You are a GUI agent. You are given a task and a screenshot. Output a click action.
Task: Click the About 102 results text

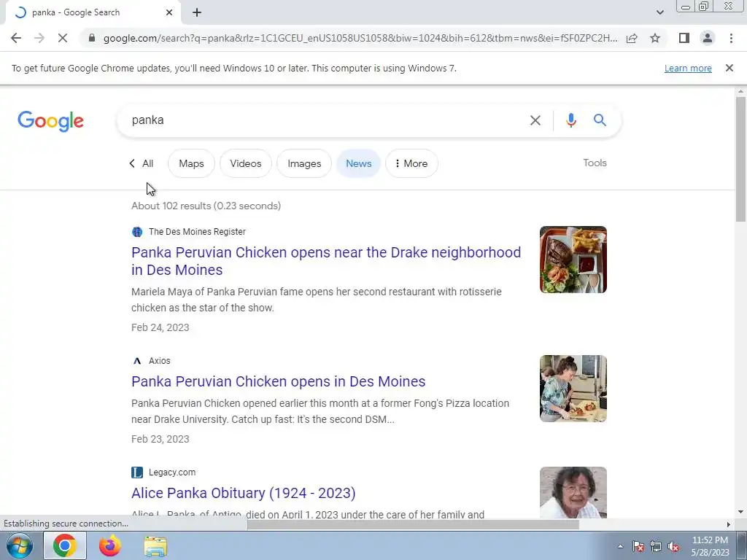(206, 206)
